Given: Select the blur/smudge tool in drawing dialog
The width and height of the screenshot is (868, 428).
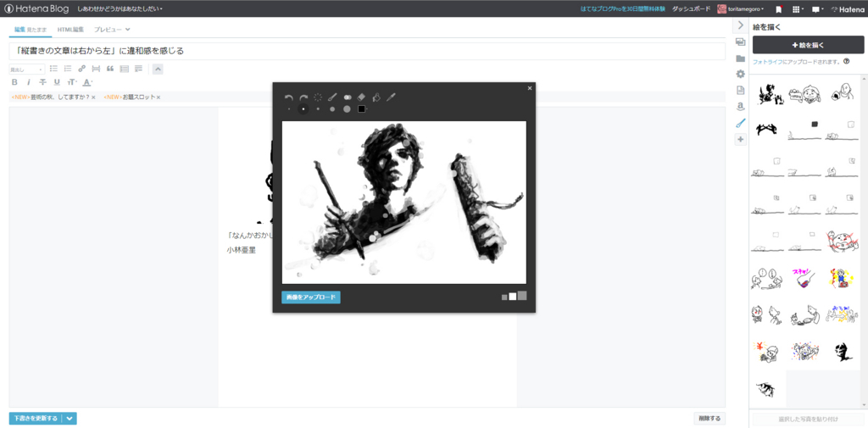Looking at the screenshot, I should tap(347, 97).
